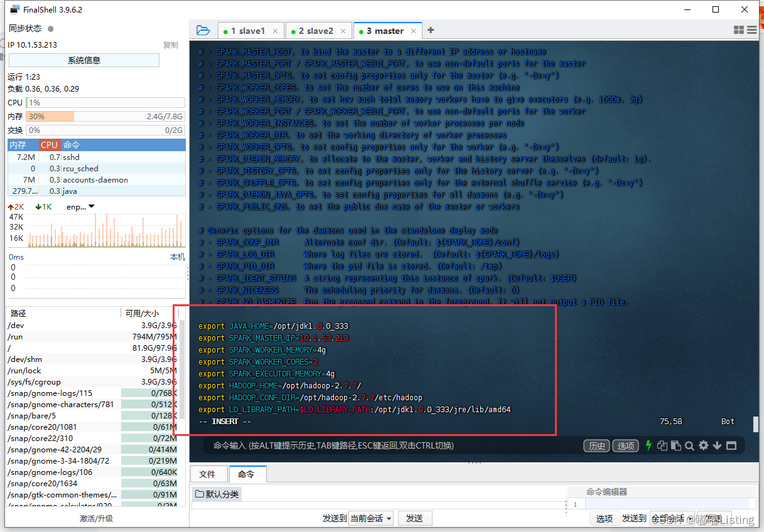Click the left panel collapse handle dots
This screenshot has height=532, width=764.
(x=187, y=273)
